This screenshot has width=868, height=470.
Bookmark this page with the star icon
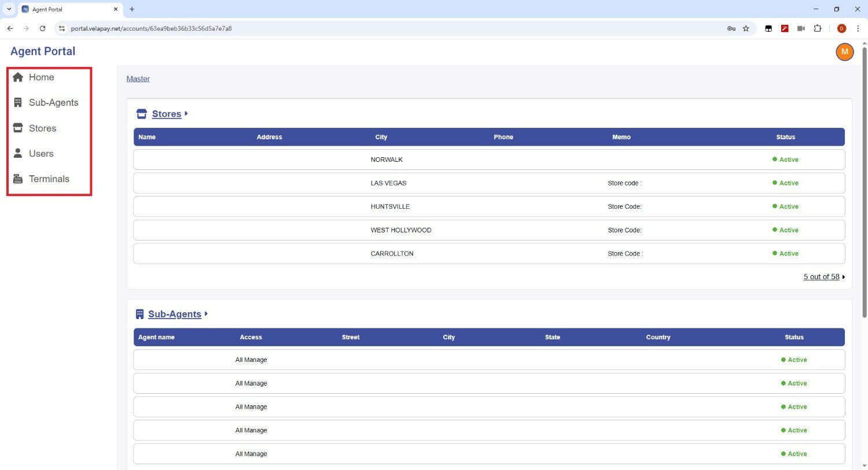click(746, 28)
